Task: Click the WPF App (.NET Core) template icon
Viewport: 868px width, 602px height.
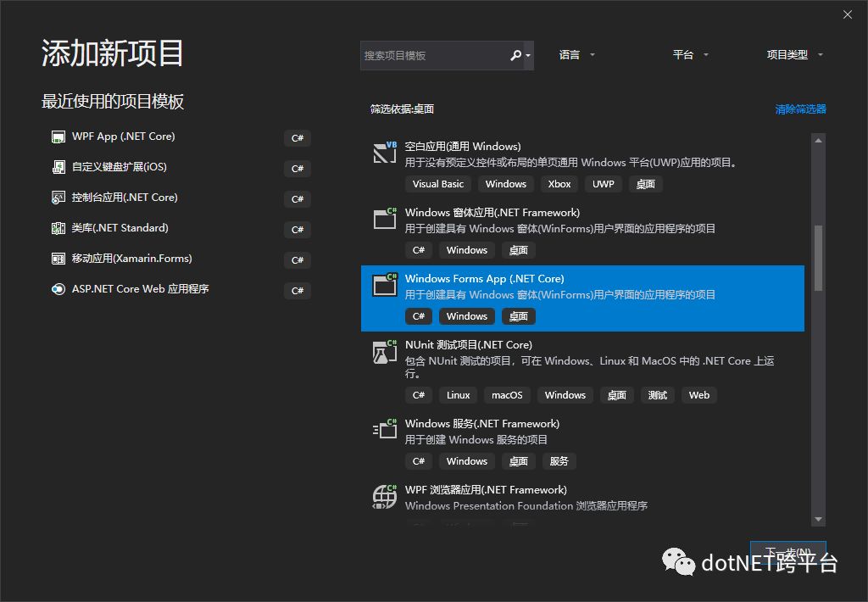Action: coord(58,137)
